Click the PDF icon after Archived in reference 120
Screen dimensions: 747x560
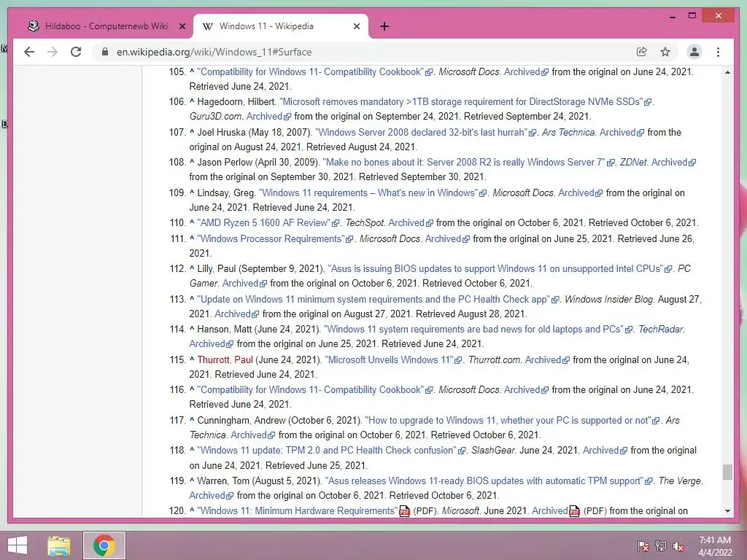coord(575,511)
